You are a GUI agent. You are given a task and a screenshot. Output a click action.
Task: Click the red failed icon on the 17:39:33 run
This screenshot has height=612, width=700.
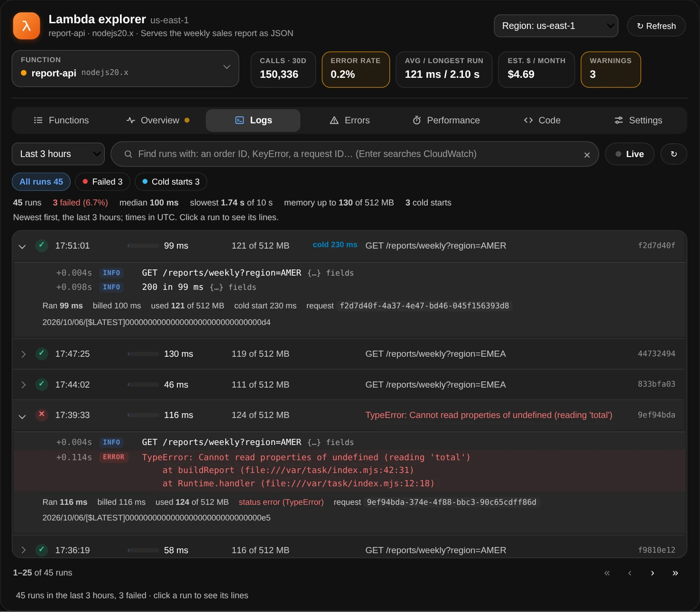pyautogui.click(x=42, y=415)
